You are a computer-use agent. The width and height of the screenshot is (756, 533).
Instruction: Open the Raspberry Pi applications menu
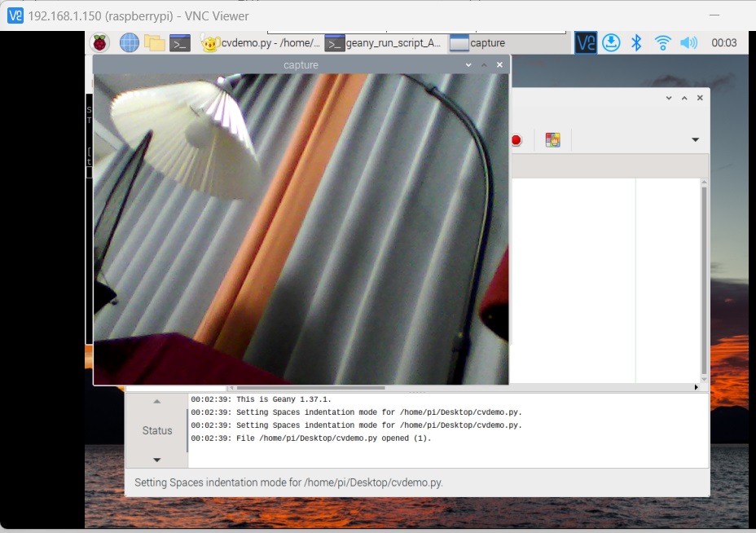pyautogui.click(x=99, y=43)
